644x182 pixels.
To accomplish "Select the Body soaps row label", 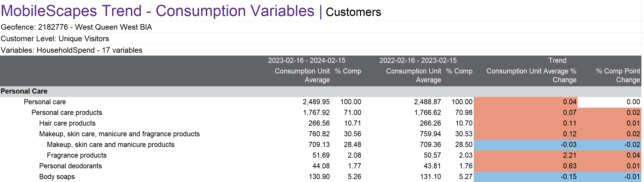I will click(57, 177).
